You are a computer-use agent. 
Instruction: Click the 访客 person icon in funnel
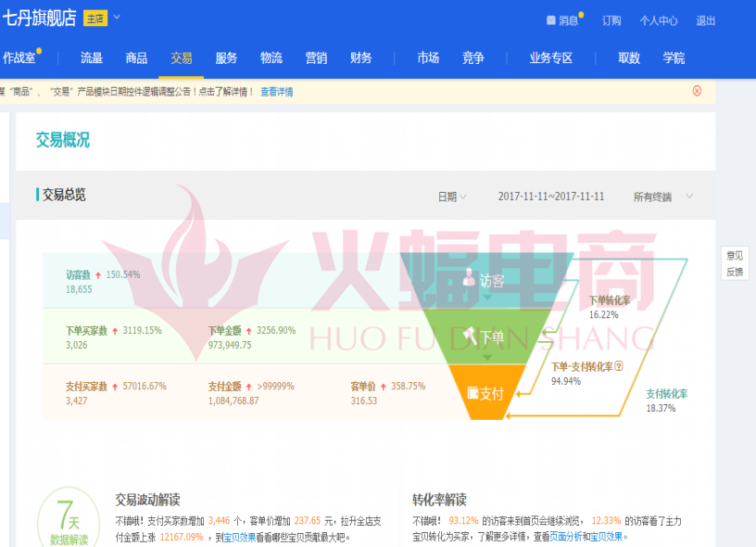(x=469, y=278)
